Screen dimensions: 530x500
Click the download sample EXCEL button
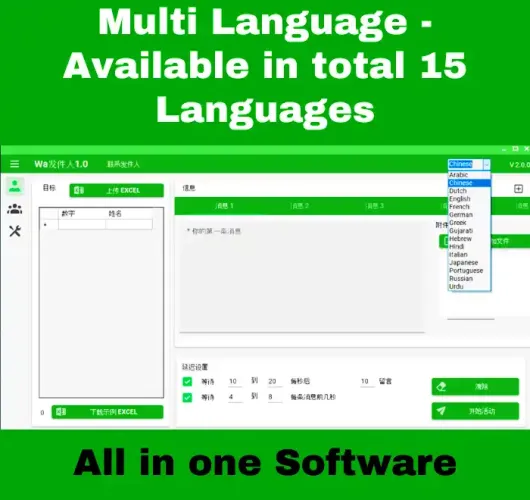tap(107, 412)
